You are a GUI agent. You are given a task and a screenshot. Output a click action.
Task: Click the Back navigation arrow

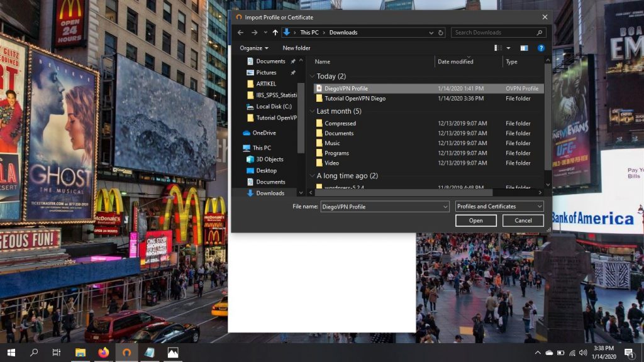[240, 33]
